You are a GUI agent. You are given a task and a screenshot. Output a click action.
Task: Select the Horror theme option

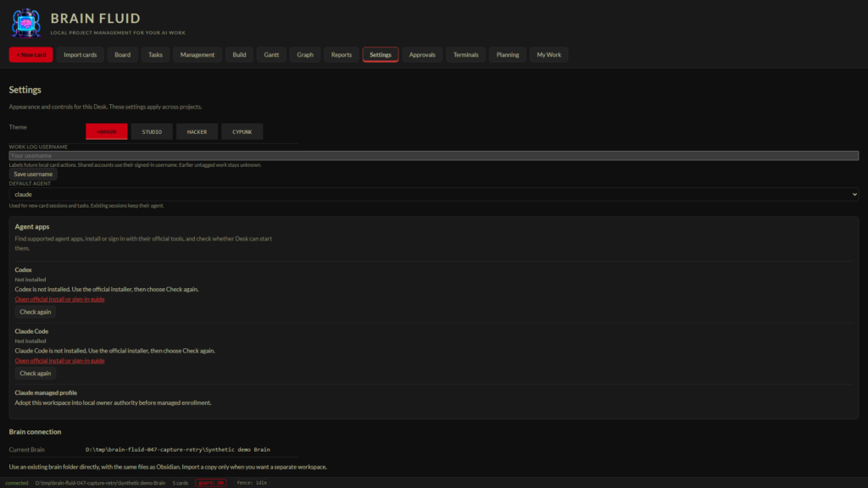point(106,131)
